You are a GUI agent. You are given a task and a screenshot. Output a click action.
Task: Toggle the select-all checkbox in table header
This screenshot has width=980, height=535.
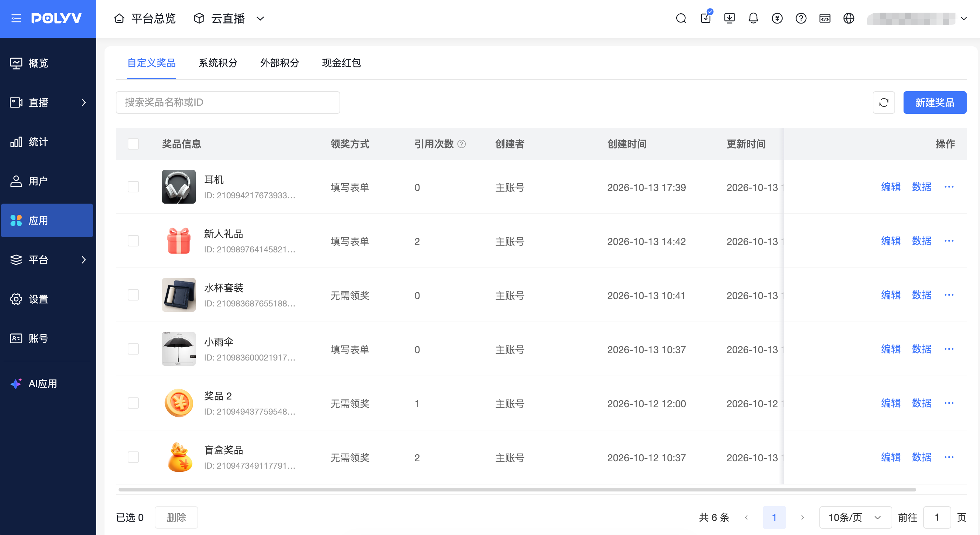tap(133, 144)
